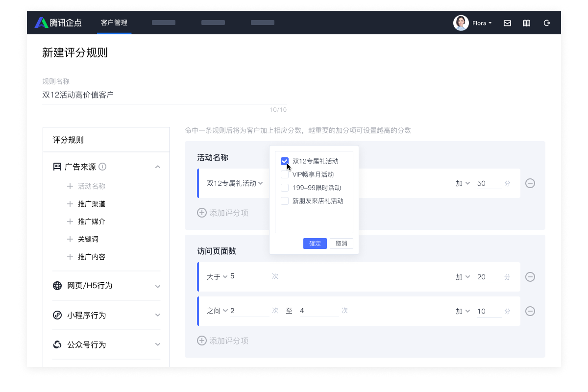Click plus icon beside 推广媒介
Image resolution: width=588 pixels, height=392 pixels.
pyautogui.click(x=70, y=221)
